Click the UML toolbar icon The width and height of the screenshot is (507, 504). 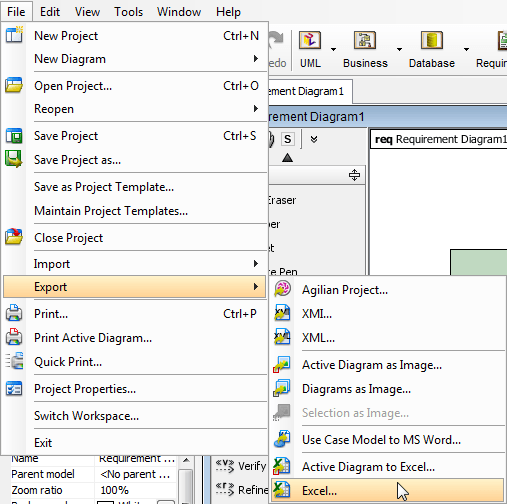[x=310, y=41]
